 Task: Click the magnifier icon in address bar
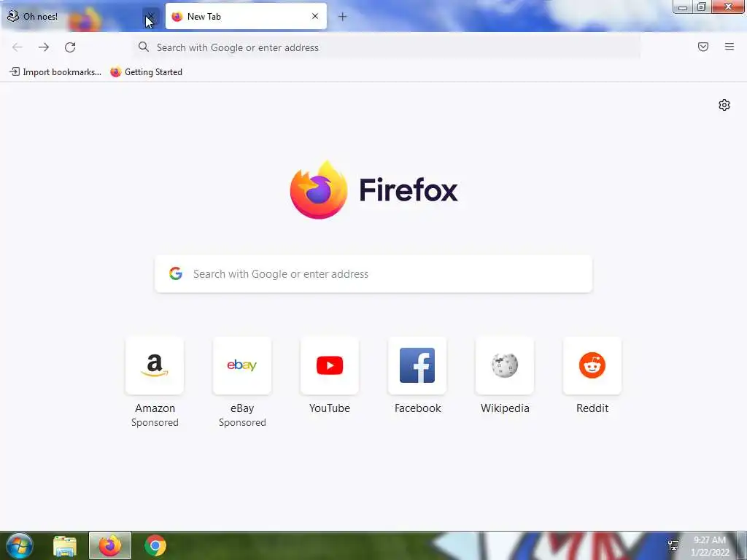[144, 47]
